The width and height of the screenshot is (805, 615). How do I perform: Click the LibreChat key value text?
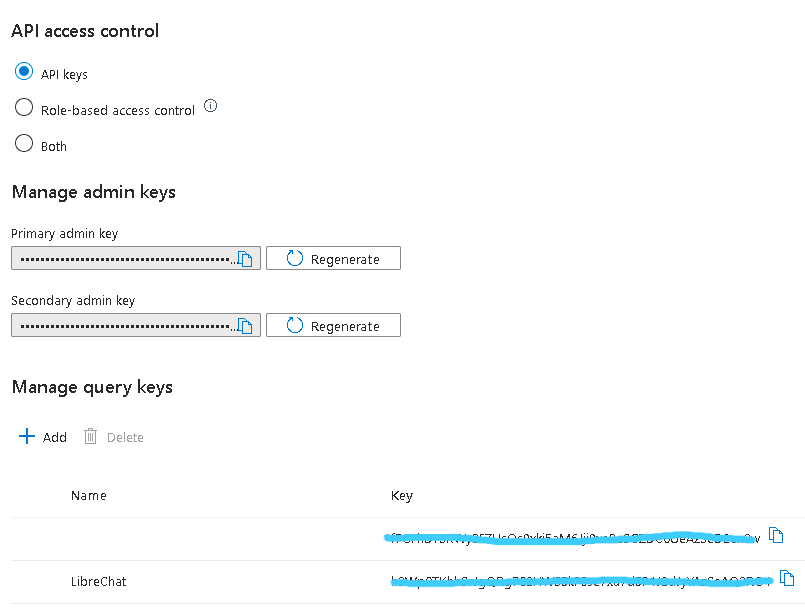(580, 581)
